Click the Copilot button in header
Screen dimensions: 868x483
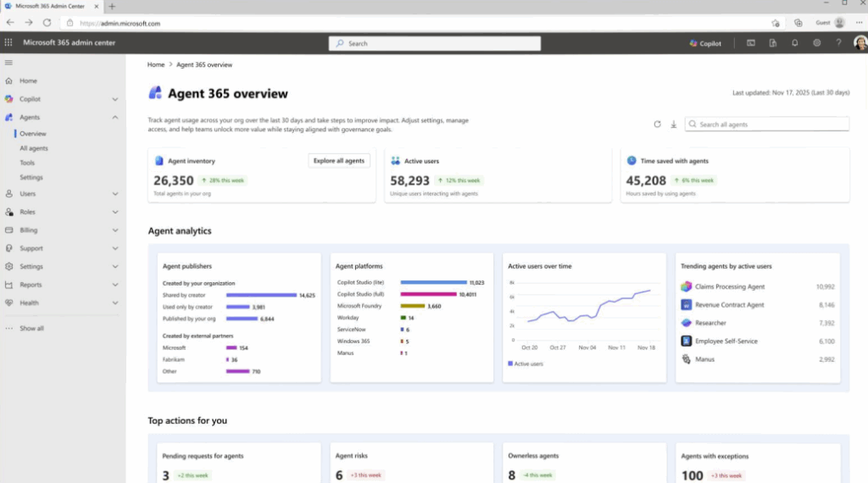click(x=705, y=43)
